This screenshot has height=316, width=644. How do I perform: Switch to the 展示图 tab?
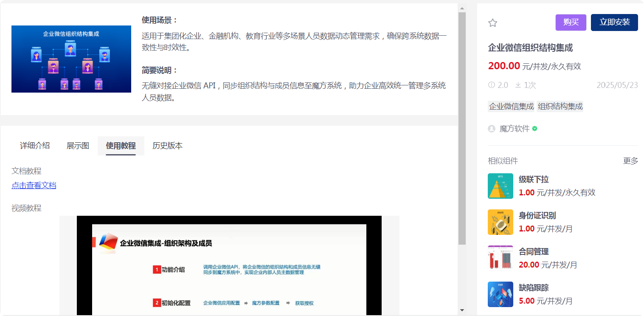click(78, 146)
